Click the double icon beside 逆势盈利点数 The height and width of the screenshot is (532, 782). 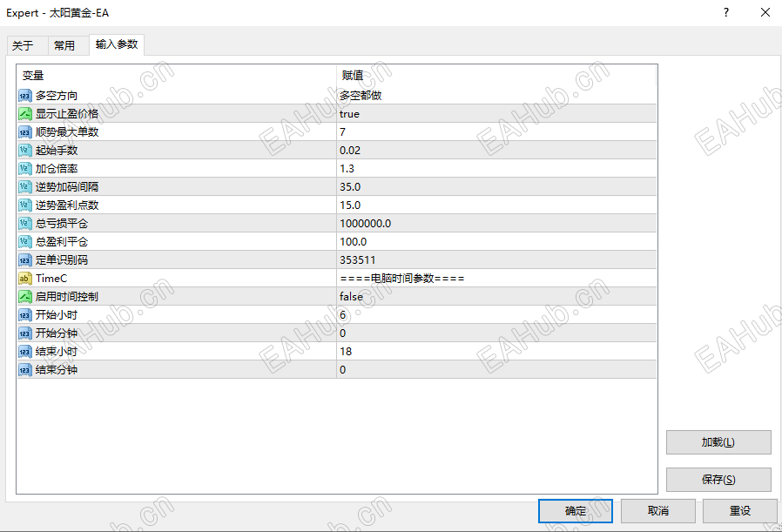25,205
